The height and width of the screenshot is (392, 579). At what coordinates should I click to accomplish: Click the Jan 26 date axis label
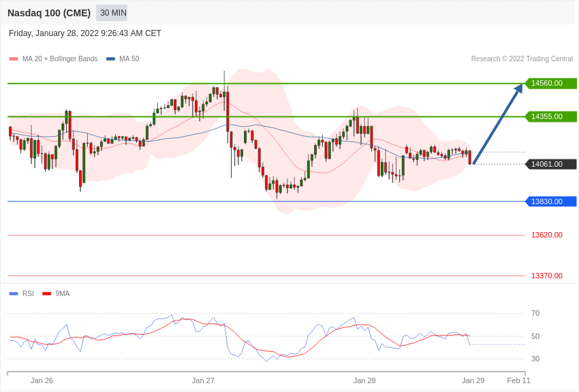click(42, 380)
